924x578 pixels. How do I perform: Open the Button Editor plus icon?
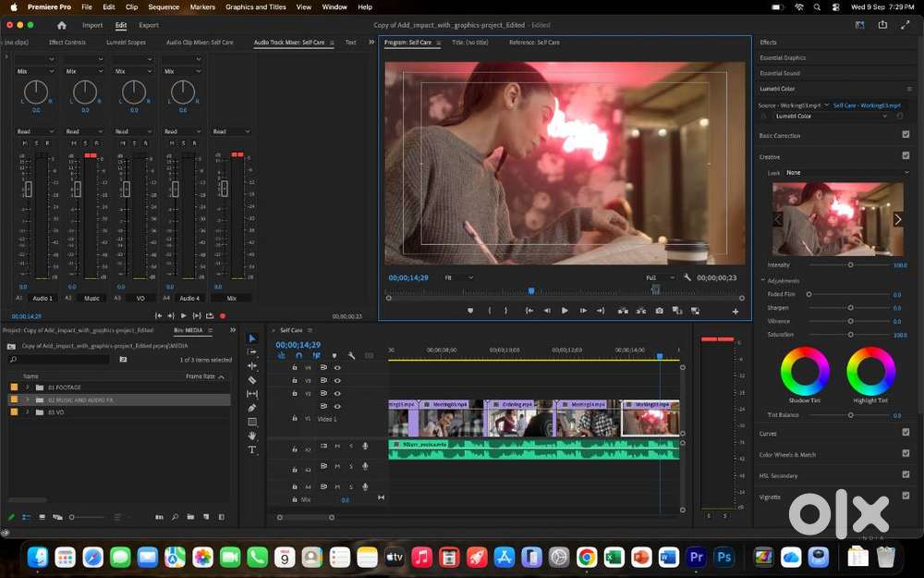pyautogui.click(x=736, y=311)
